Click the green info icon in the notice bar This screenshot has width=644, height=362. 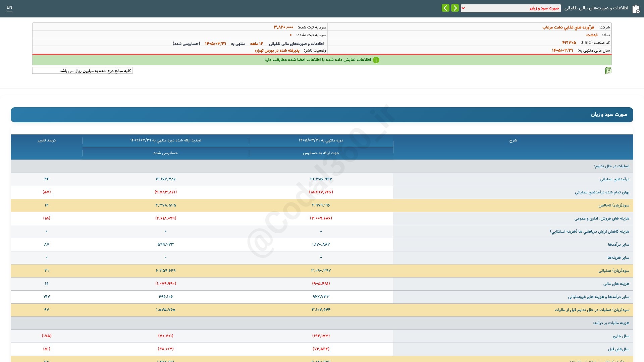click(x=376, y=60)
